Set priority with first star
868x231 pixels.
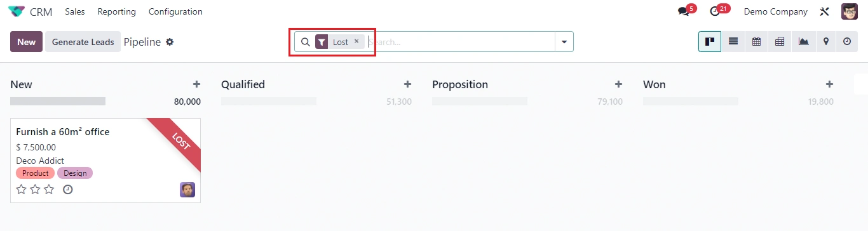21,189
